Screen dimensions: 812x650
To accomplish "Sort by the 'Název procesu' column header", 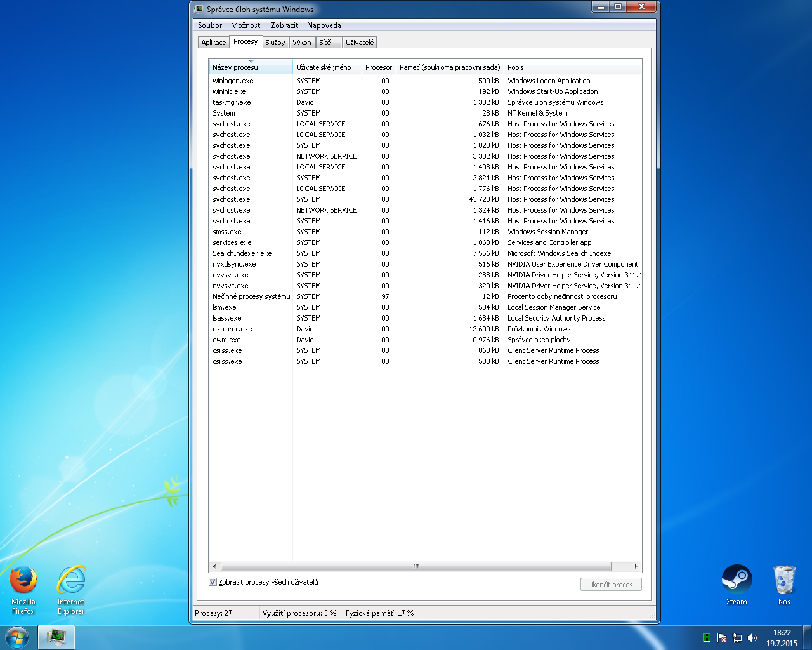I will [251, 67].
